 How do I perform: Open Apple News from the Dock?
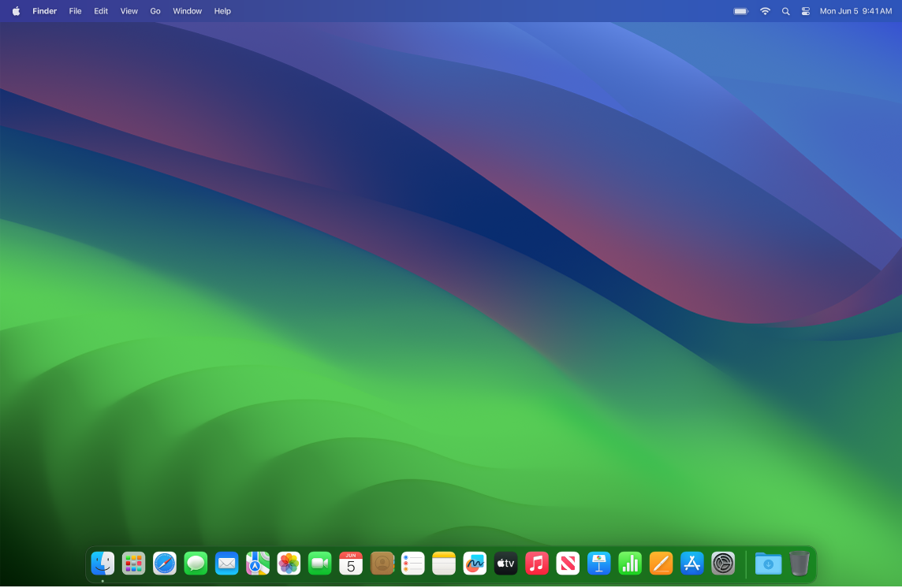pos(568,563)
